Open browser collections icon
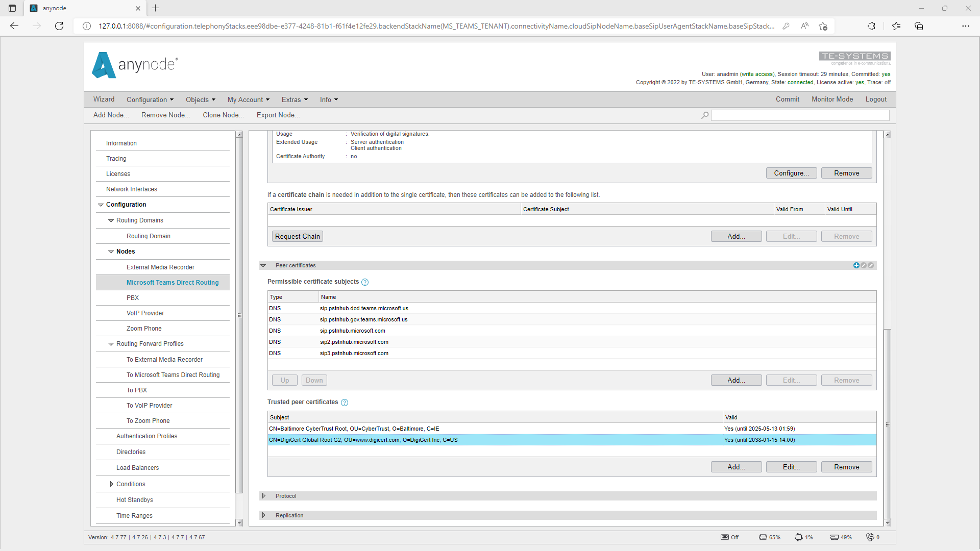980x551 pixels. click(x=919, y=26)
